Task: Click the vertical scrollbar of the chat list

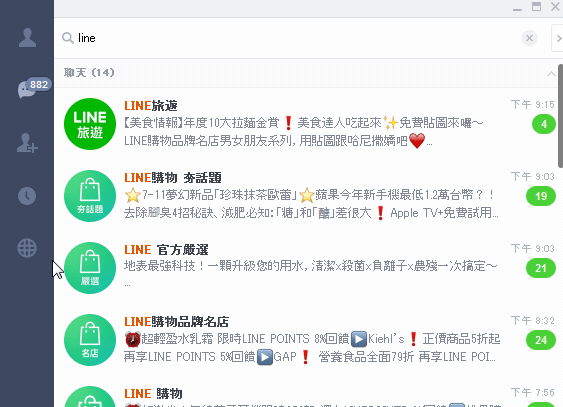Action: pos(560,116)
